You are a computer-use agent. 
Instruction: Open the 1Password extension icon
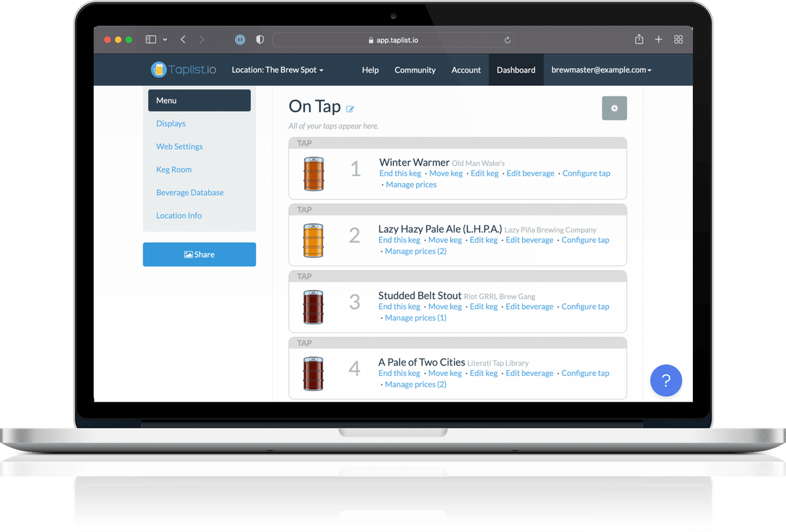(240, 39)
